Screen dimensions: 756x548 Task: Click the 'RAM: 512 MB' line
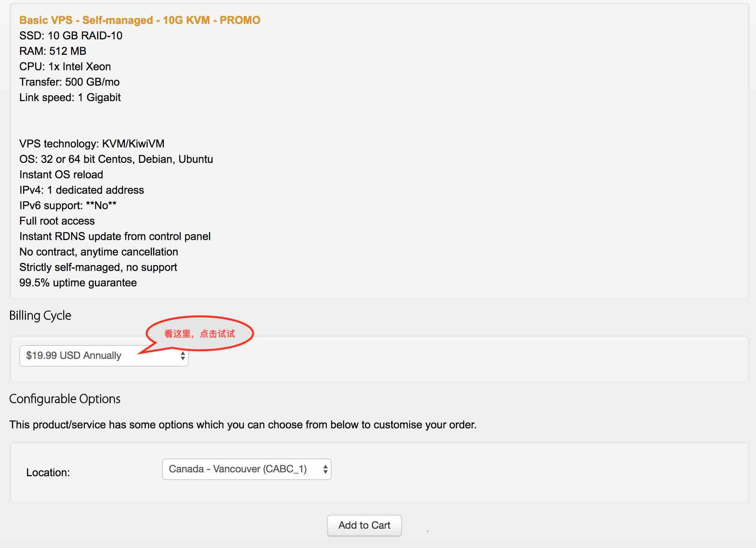pyautogui.click(x=53, y=51)
